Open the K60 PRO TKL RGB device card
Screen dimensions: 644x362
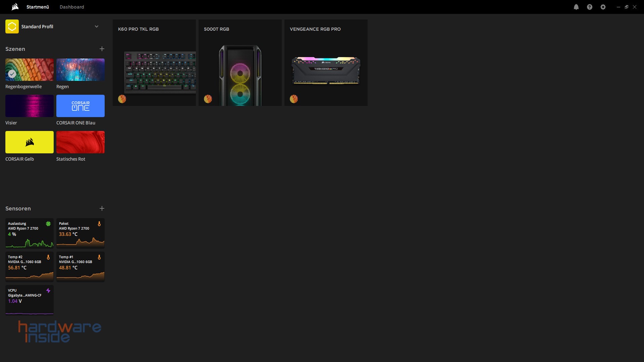coord(154,63)
